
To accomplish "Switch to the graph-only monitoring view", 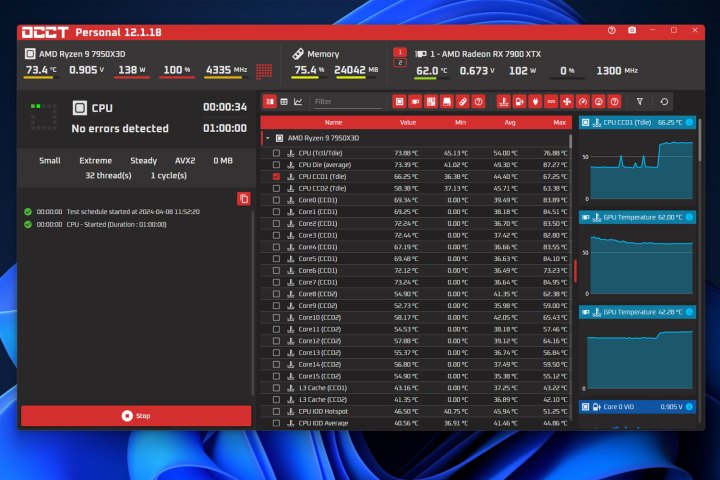I will click(x=298, y=102).
